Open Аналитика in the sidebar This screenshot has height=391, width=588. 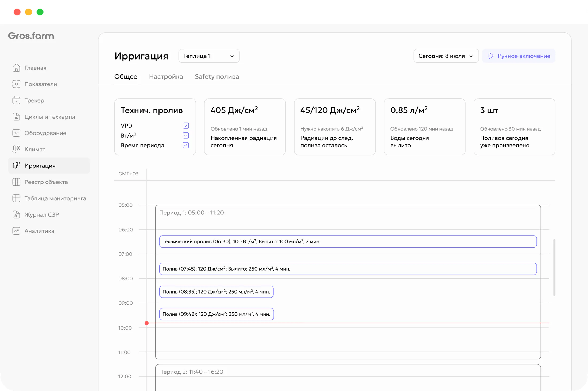49,231
